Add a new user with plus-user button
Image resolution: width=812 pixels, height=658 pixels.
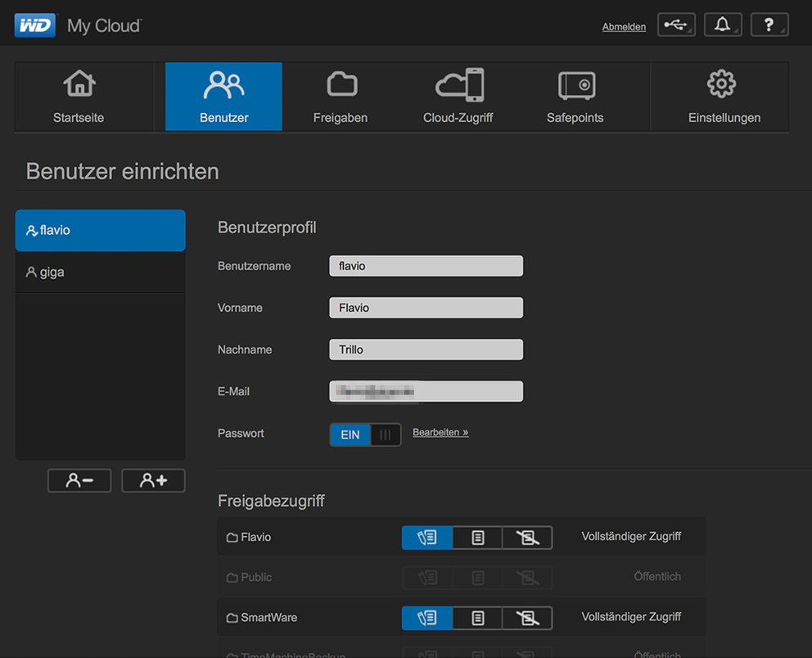tap(153, 480)
